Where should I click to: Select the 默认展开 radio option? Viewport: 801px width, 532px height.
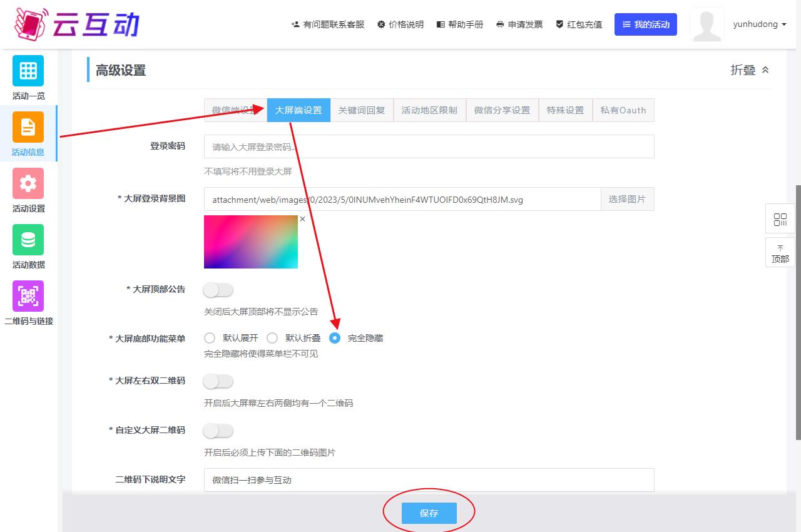point(210,338)
